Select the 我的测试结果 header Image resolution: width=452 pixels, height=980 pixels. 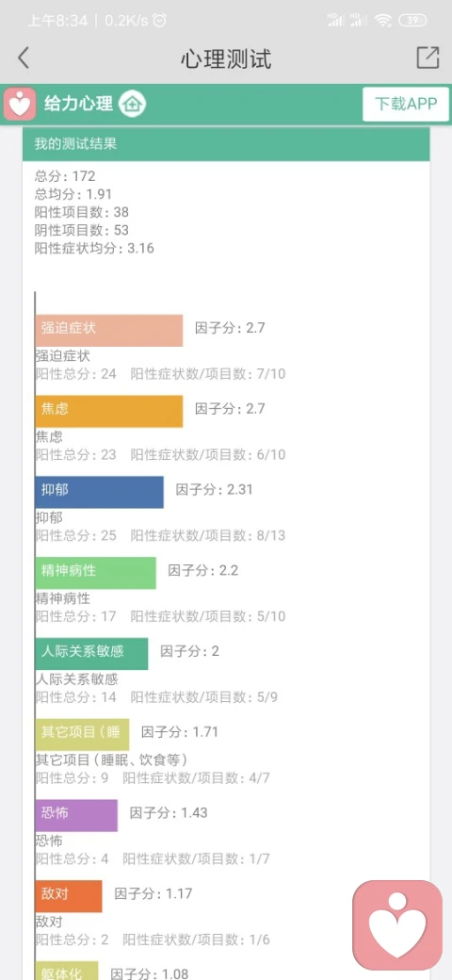coord(226,144)
